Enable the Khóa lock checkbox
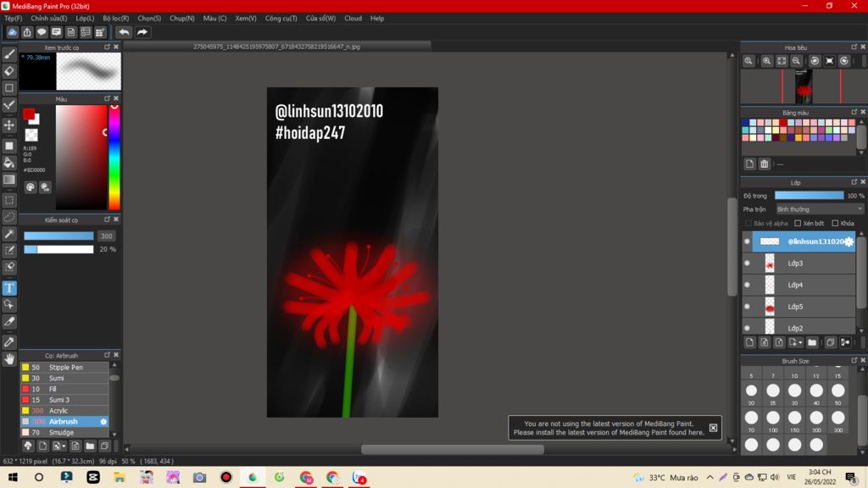The height and width of the screenshot is (488, 868). coord(835,224)
